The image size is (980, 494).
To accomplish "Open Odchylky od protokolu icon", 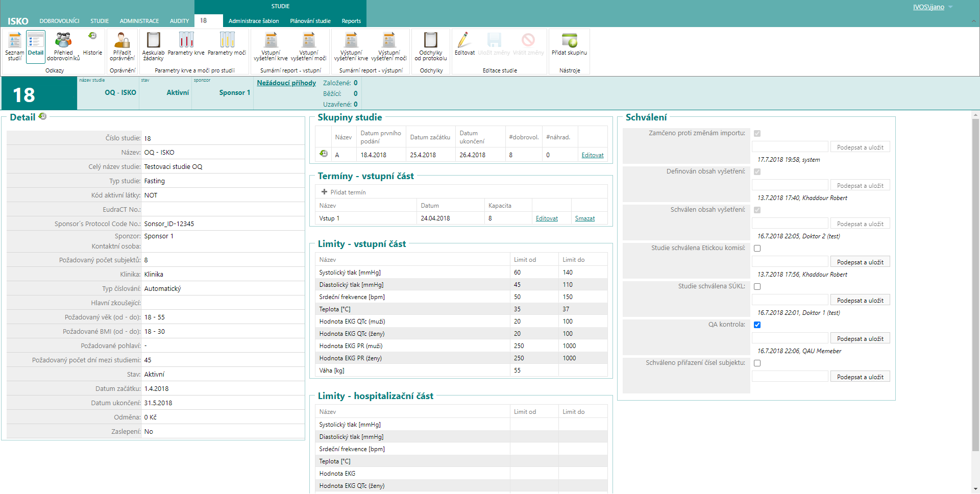I will 431,46.
